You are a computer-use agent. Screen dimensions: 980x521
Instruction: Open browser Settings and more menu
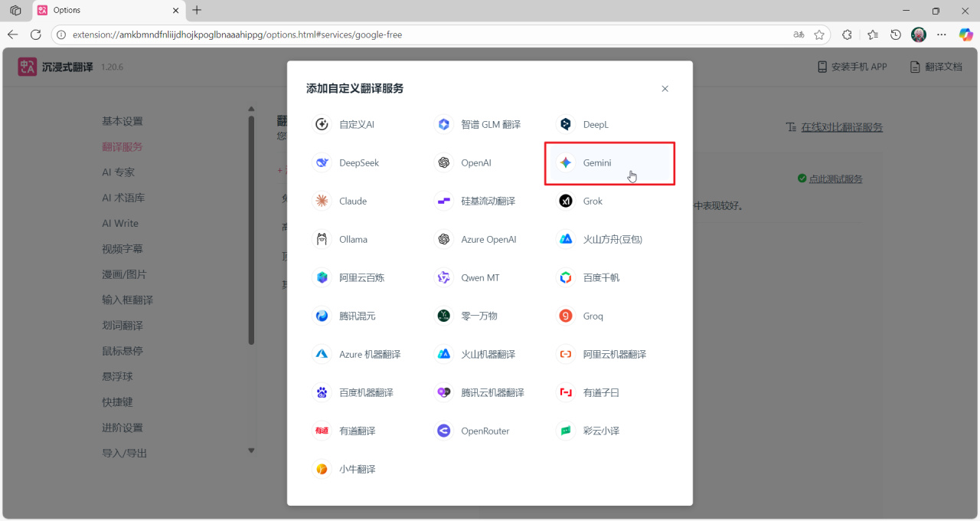942,34
